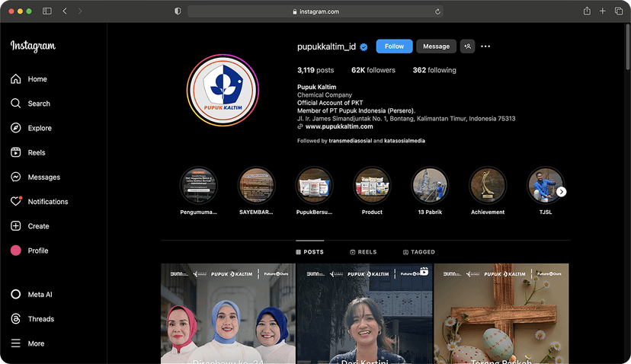This screenshot has height=364, width=631.
Task: Open the 13 Pabrik story highlight
Action: coord(430,186)
